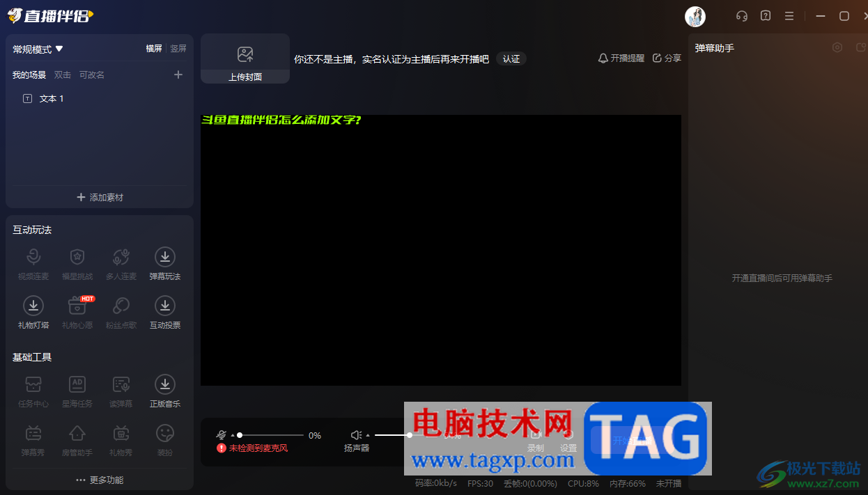Click 添加素材 to add a source
Image resolution: width=868 pixels, height=495 pixels.
click(x=100, y=198)
